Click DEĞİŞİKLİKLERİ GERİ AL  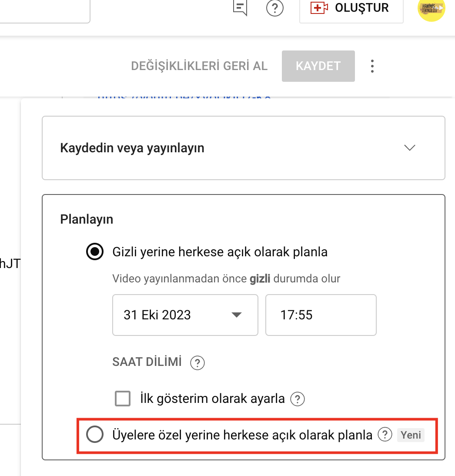tap(199, 66)
